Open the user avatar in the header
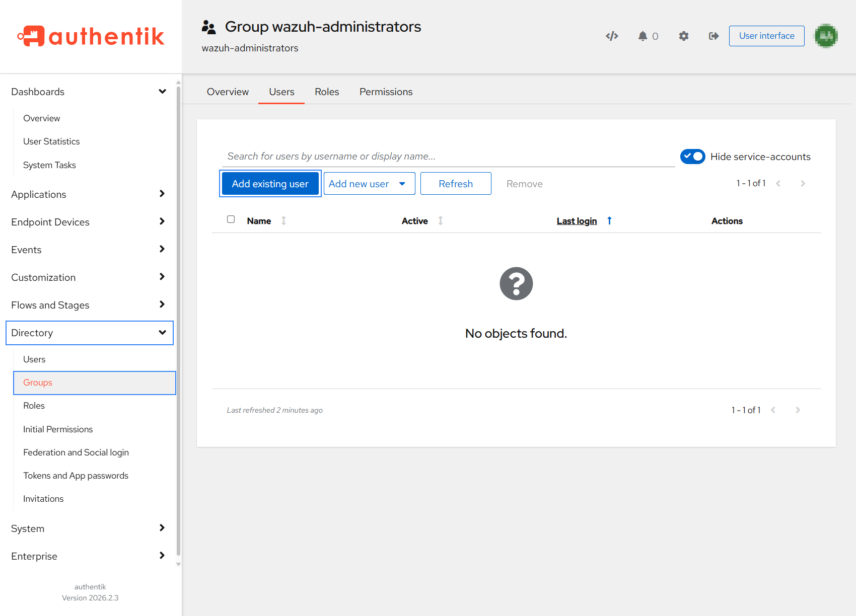This screenshot has width=856, height=616. click(x=826, y=36)
